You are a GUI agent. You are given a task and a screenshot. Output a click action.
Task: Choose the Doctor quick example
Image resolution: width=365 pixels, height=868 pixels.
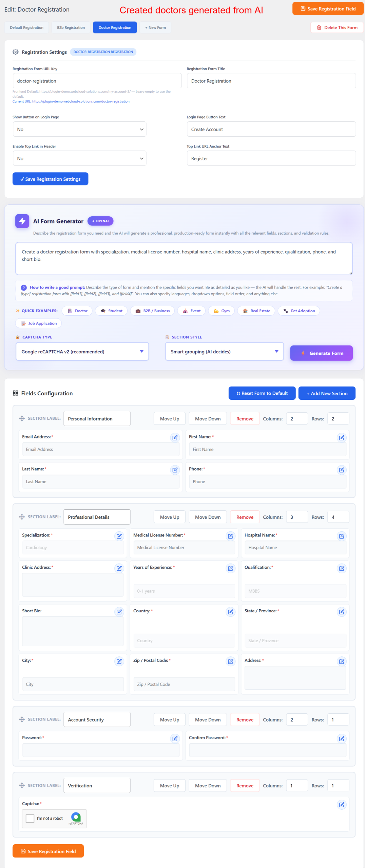77,311
